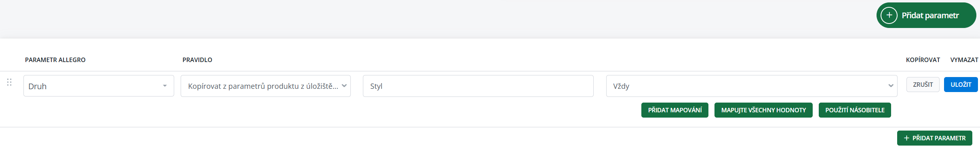
Task: Click the POUŽITÍ NÁSOBITELE button
Action: [x=855, y=110]
